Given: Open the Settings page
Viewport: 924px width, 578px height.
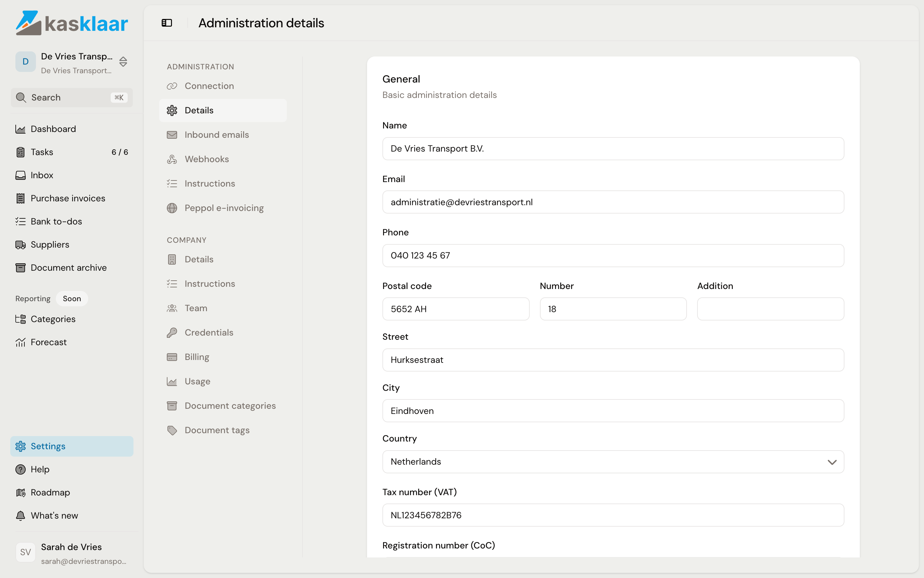Looking at the screenshot, I should point(72,446).
